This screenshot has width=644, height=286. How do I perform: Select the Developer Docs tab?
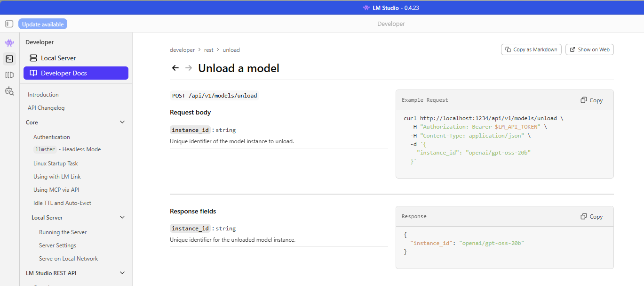click(76, 73)
